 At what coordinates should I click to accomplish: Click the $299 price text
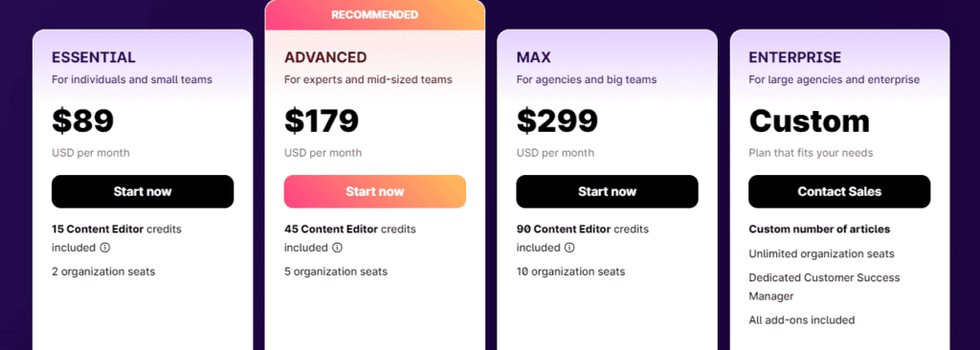558,121
